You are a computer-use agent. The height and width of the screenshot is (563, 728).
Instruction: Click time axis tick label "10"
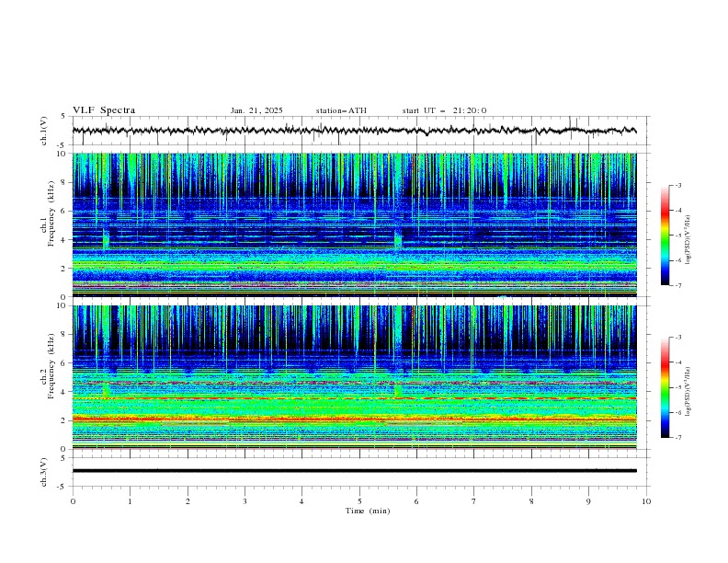tap(646, 501)
